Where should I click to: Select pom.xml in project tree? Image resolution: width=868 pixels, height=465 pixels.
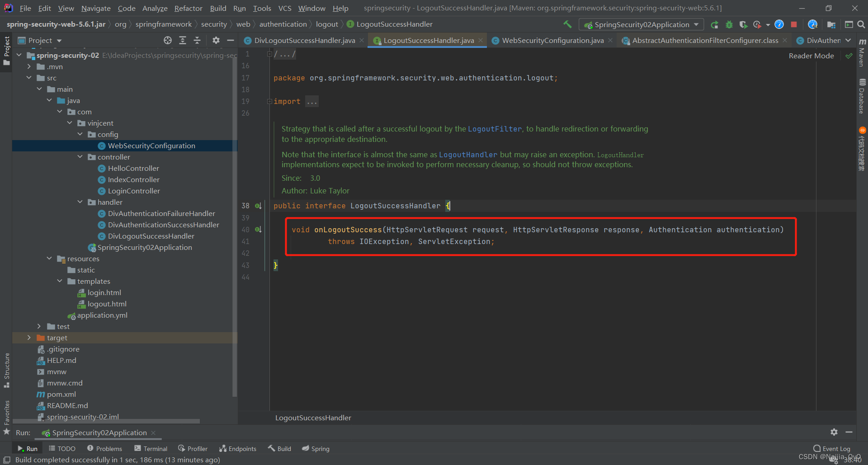coord(61,394)
